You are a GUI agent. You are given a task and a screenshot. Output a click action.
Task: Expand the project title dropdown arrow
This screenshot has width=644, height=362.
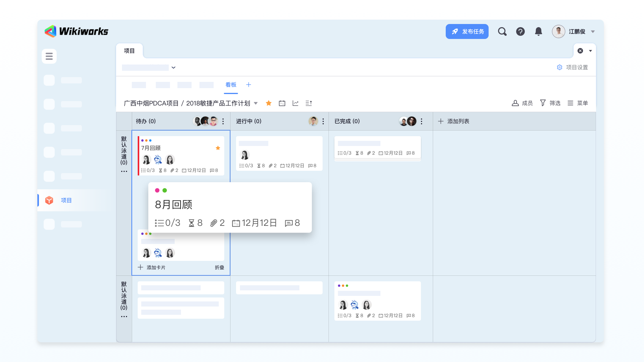(256, 103)
